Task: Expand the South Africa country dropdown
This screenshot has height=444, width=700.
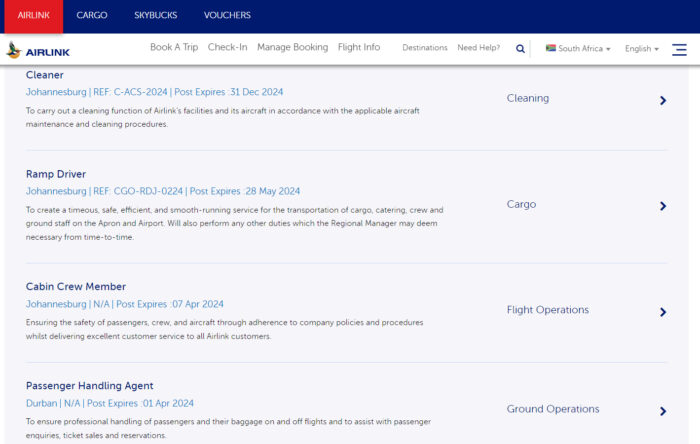Action: 578,48
